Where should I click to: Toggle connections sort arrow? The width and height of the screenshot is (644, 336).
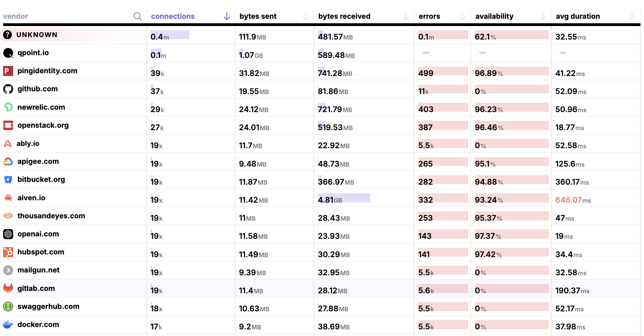click(x=227, y=16)
